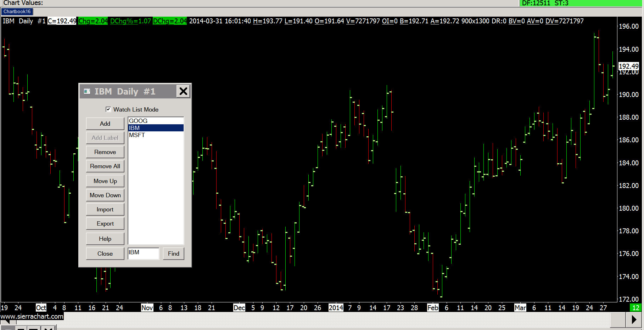Image resolution: width=644 pixels, height=330 pixels.
Task: Open Help from the watch list dialog
Action: click(x=105, y=239)
